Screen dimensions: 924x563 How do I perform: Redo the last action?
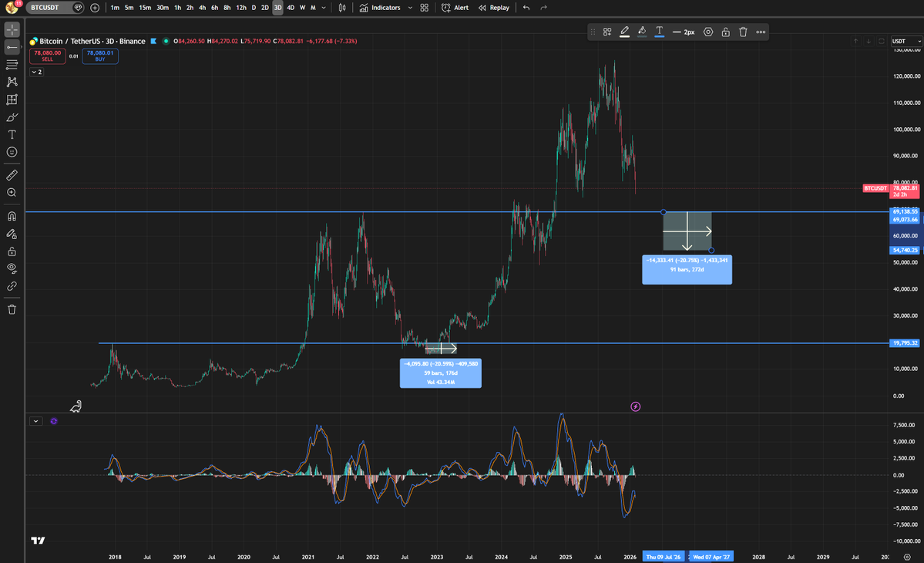click(543, 8)
